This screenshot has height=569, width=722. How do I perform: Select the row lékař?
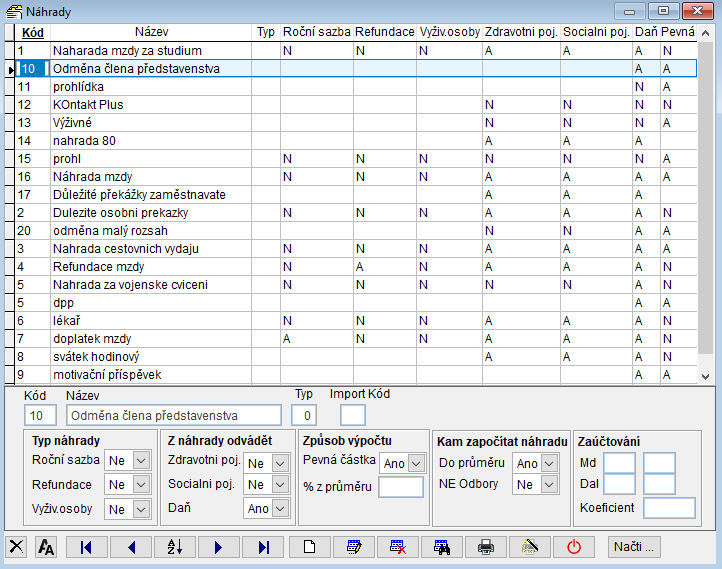point(356,320)
